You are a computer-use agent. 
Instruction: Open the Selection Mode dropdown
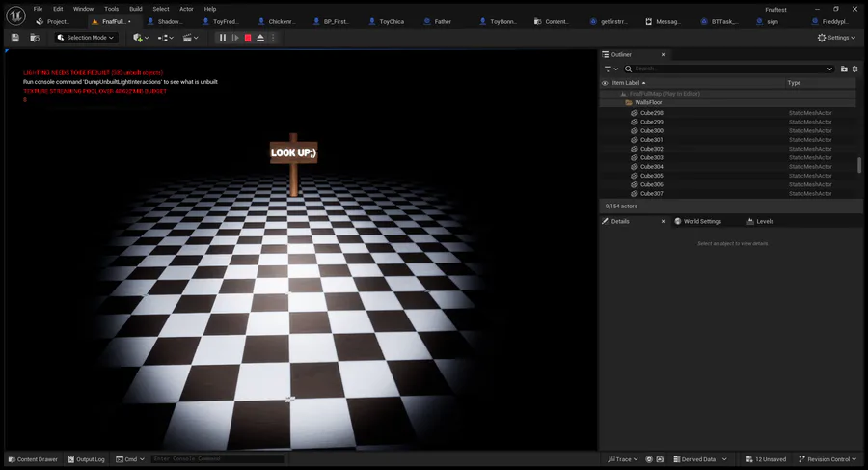coord(86,38)
